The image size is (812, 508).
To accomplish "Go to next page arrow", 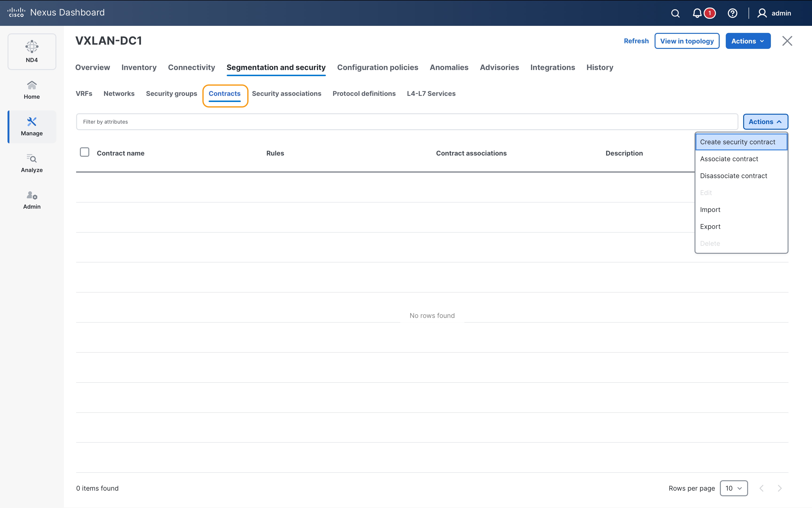I will [779, 488].
